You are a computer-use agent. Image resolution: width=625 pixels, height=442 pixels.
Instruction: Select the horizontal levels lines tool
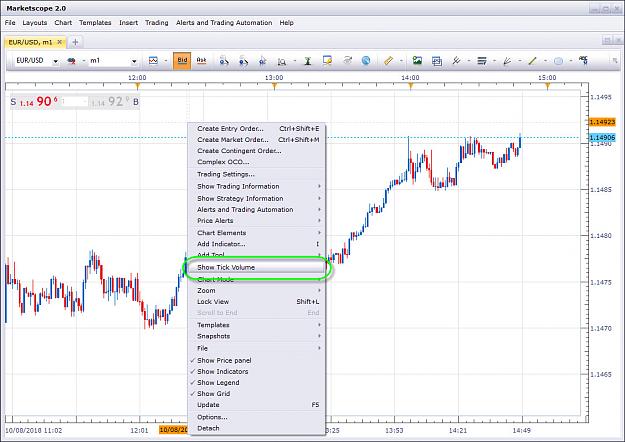pyautogui.click(x=482, y=61)
